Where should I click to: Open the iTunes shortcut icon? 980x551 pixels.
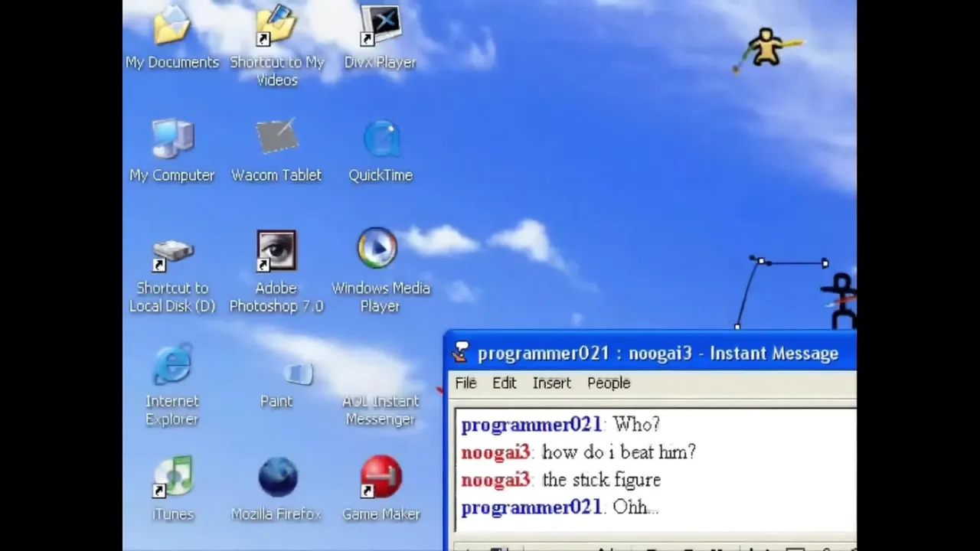[172, 478]
